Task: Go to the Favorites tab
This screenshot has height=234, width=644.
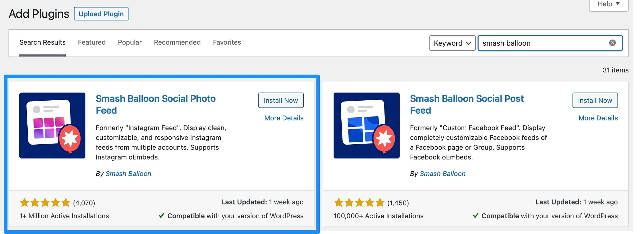Action: point(227,42)
